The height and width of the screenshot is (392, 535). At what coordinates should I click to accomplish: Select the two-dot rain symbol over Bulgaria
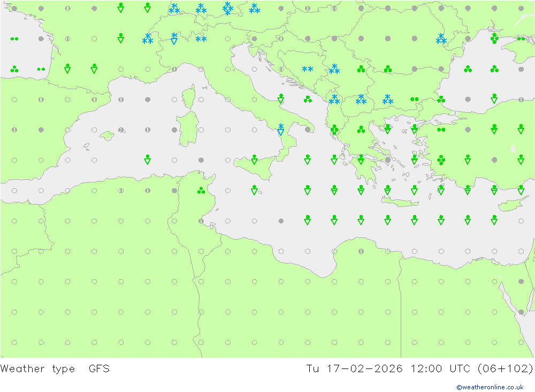pyautogui.click(x=414, y=99)
